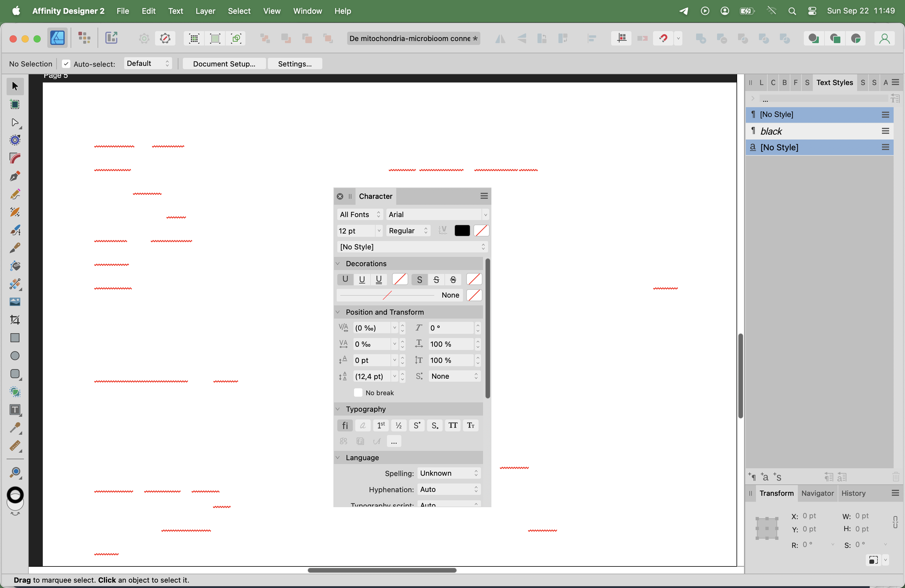Select the Artistic Text tool
This screenshot has height=588, width=905.
click(x=15, y=409)
